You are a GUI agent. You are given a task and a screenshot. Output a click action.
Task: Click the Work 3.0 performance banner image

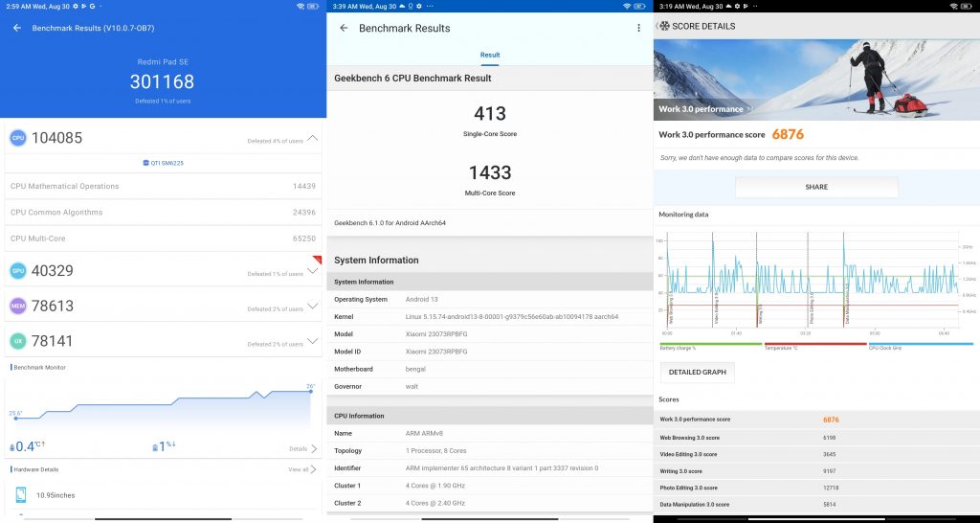click(816, 80)
